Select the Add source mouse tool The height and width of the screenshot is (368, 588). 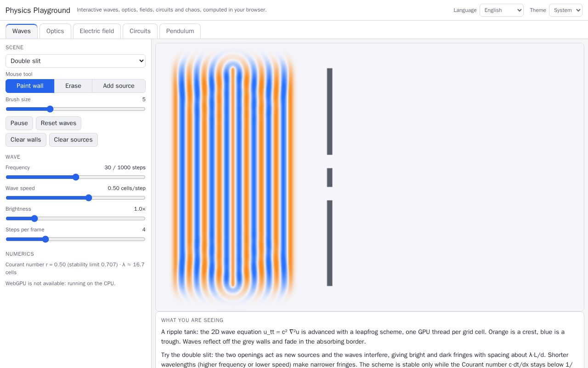[119, 86]
